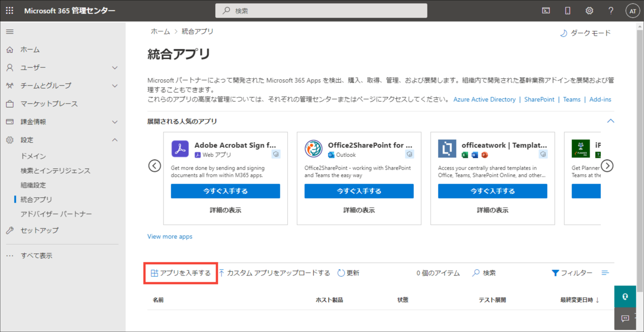
Task: Click カスタム アプリをアップロードする
Action: pos(274,273)
